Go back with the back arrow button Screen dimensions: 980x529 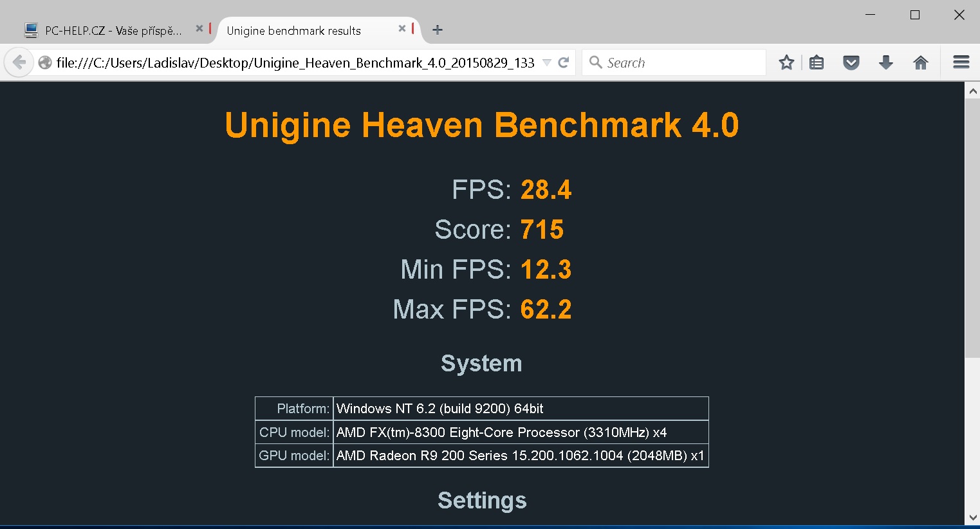click(19, 62)
